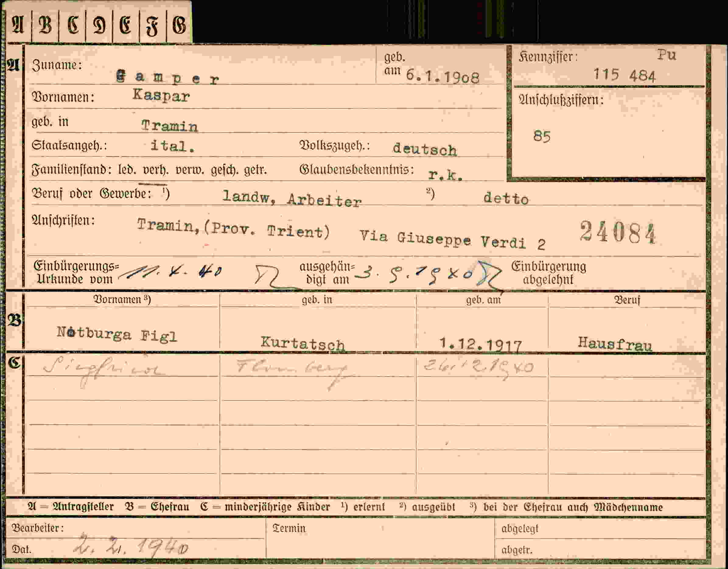Click the marital option 'led.'
The image size is (728, 569).
(127, 170)
